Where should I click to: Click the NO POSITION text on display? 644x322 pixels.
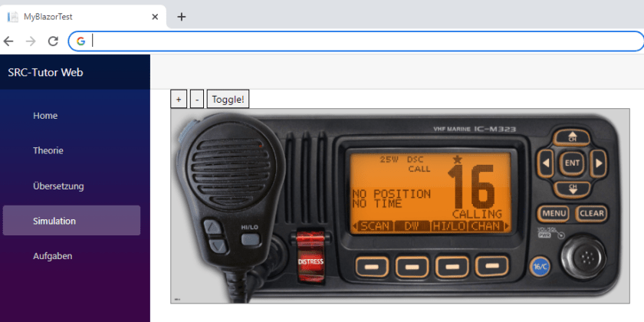point(392,194)
